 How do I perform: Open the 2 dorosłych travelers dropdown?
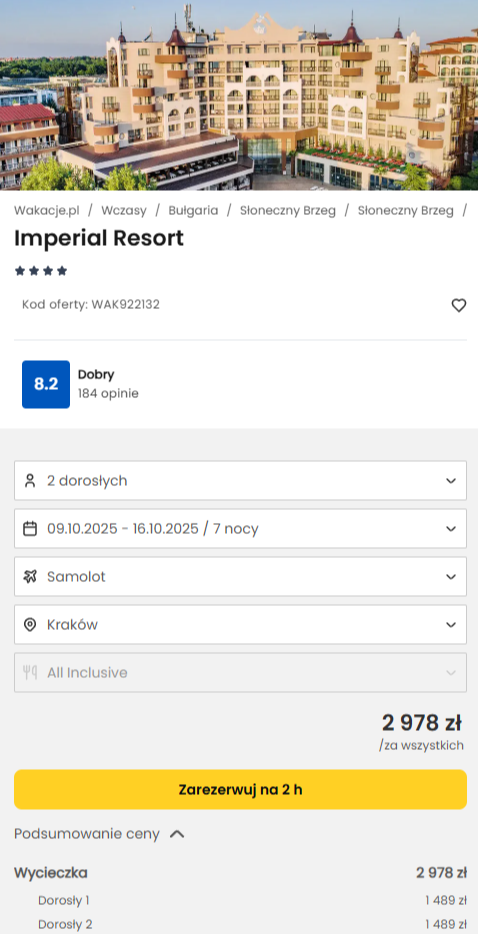pos(240,481)
